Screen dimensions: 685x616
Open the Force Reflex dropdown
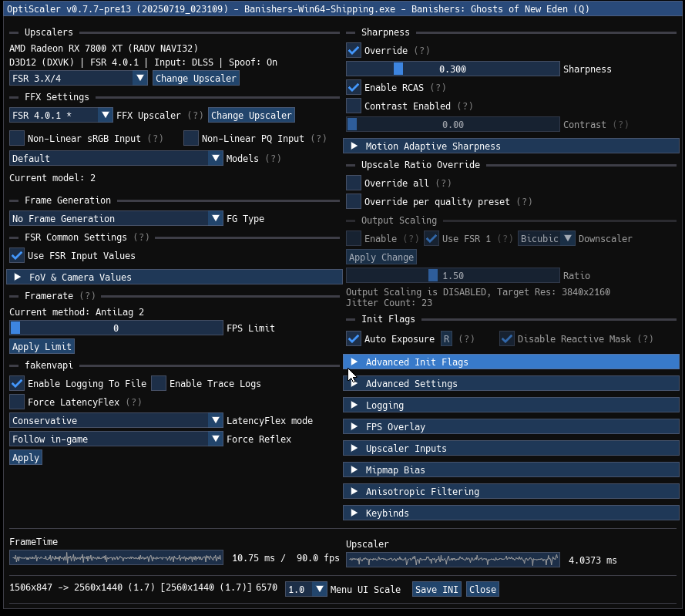tap(116, 439)
